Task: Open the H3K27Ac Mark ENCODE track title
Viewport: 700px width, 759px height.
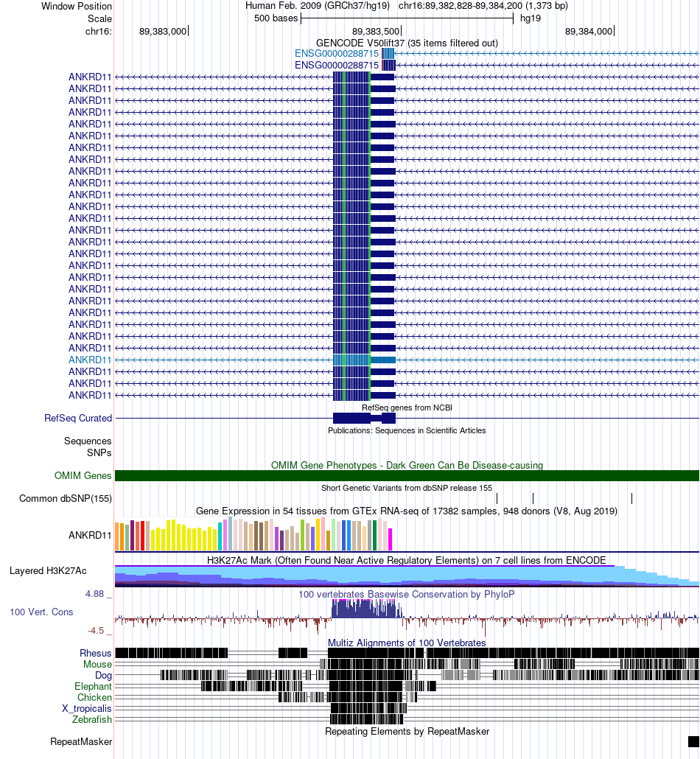Action: click(x=407, y=561)
